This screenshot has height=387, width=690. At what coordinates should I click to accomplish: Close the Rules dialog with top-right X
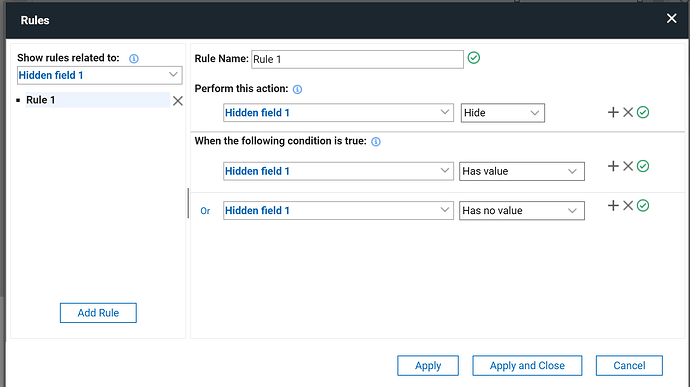tap(672, 18)
